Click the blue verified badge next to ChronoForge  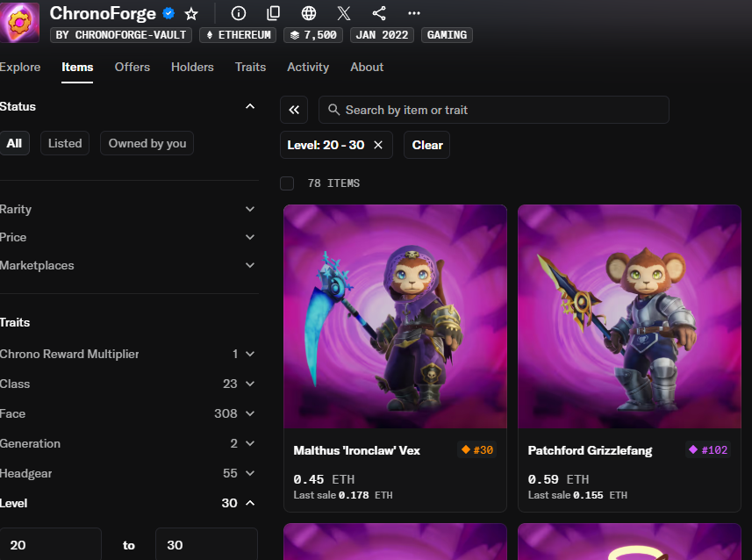168,13
